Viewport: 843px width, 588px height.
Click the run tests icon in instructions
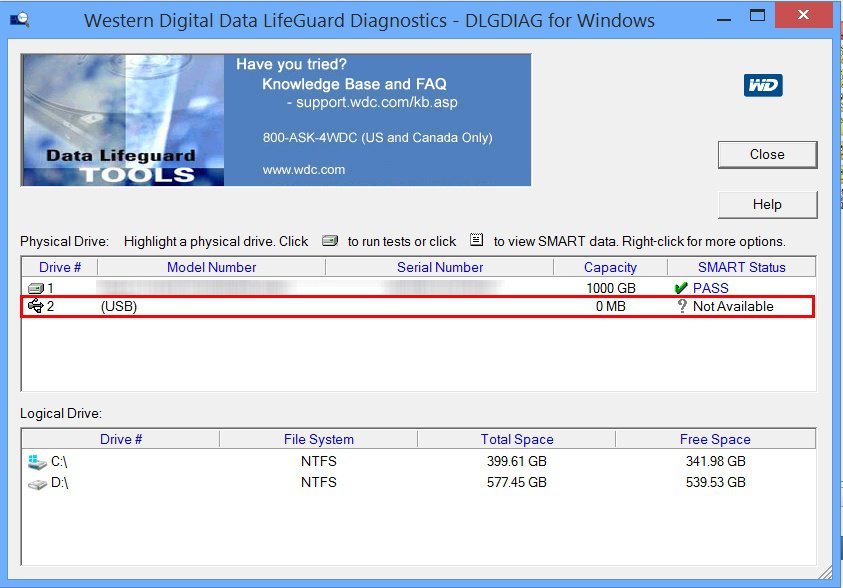click(329, 241)
